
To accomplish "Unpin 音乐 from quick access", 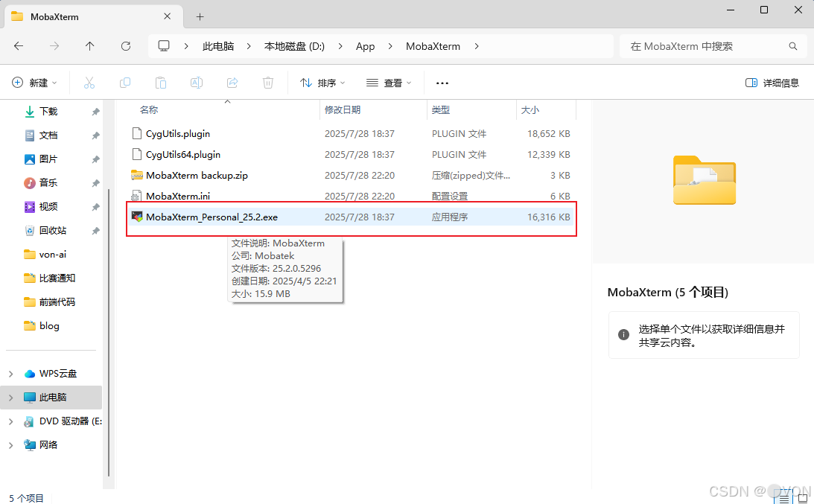I will pyautogui.click(x=95, y=183).
